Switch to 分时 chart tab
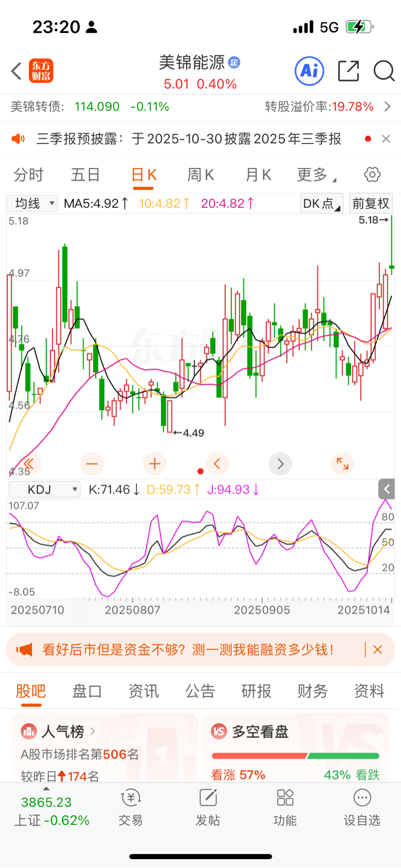 tap(29, 174)
